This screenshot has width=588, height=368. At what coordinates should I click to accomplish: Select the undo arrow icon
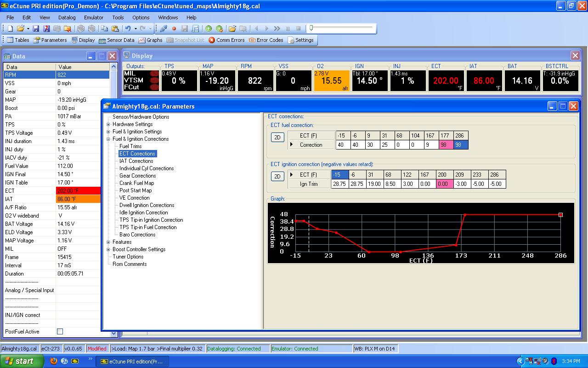128,29
